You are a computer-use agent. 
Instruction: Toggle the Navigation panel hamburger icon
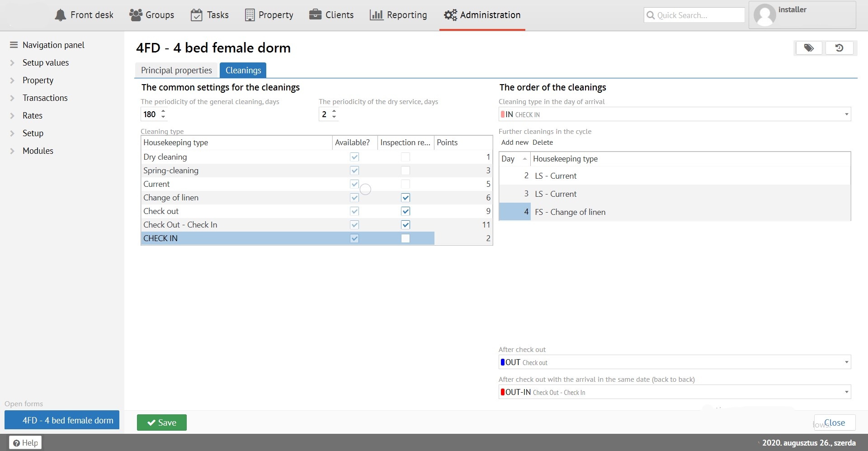click(x=14, y=45)
